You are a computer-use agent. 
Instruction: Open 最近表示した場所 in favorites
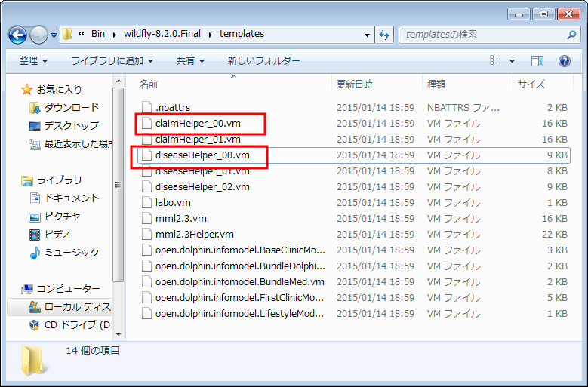click(70, 143)
